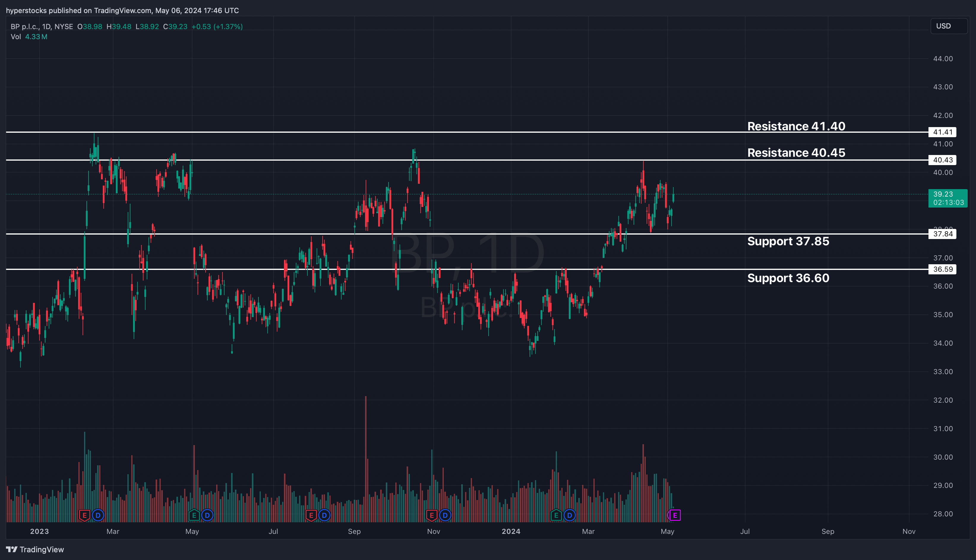This screenshot has width=976, height=560.
Task: Select the 'Support 36.60' text label
Action: click(788, 278)
